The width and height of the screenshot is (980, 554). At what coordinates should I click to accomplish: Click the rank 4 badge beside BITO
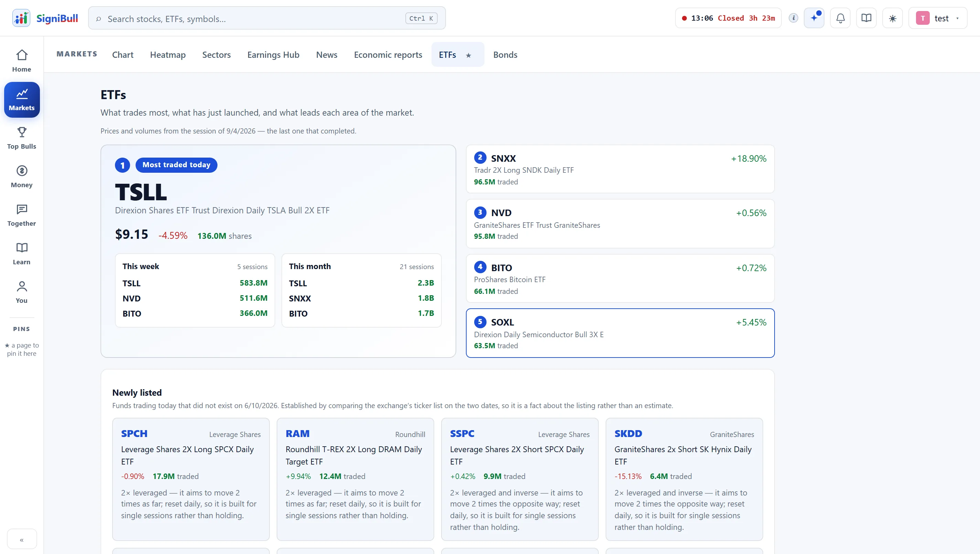(480, 267)
